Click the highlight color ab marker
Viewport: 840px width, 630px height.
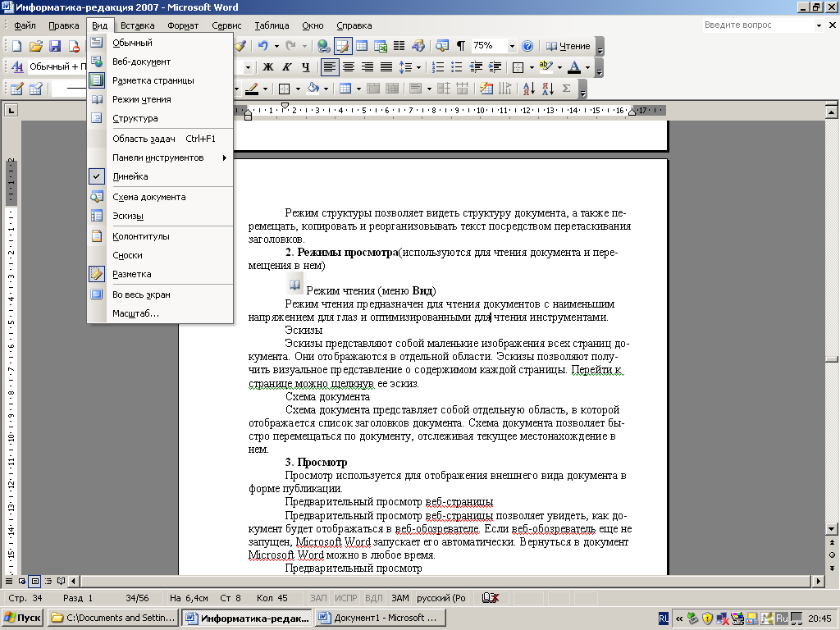tap(546, 67)
